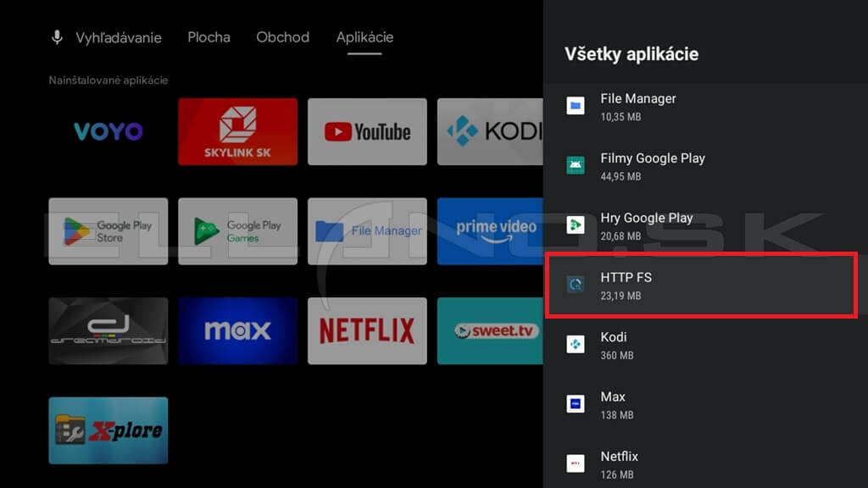This screenshot has height=488, width=868.
Task: Click the 10,35 MB size text
Action: tap(620, 117)
